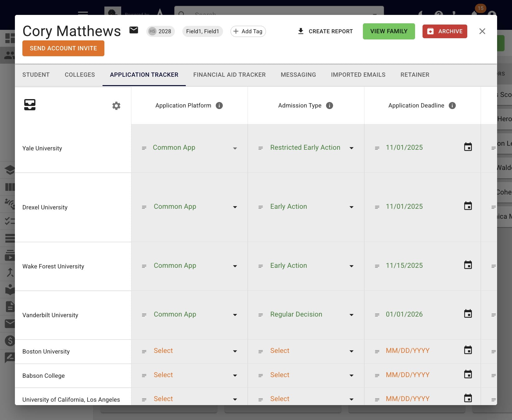
Task: Click the HS 2028 graduation year chip
Action: point(160,31)
